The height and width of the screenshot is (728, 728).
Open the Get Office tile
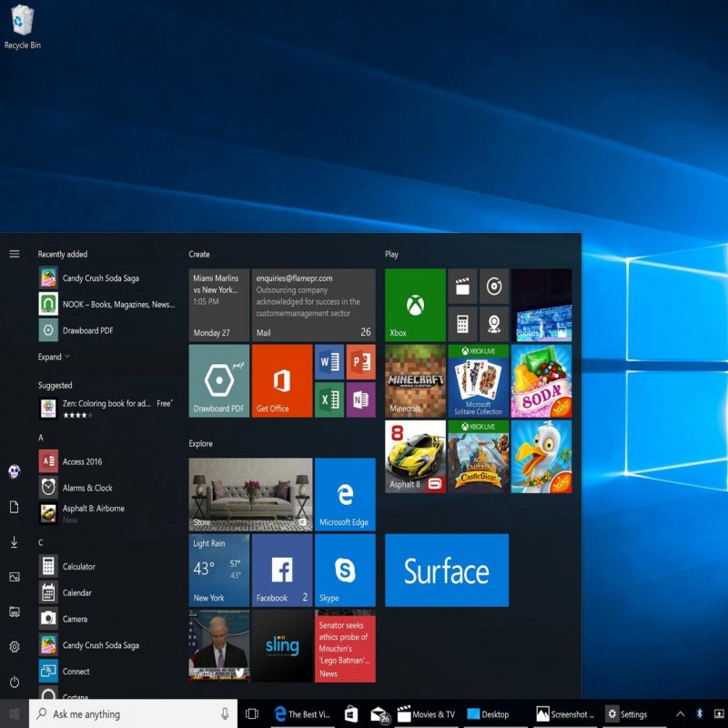tap(282, 380)
